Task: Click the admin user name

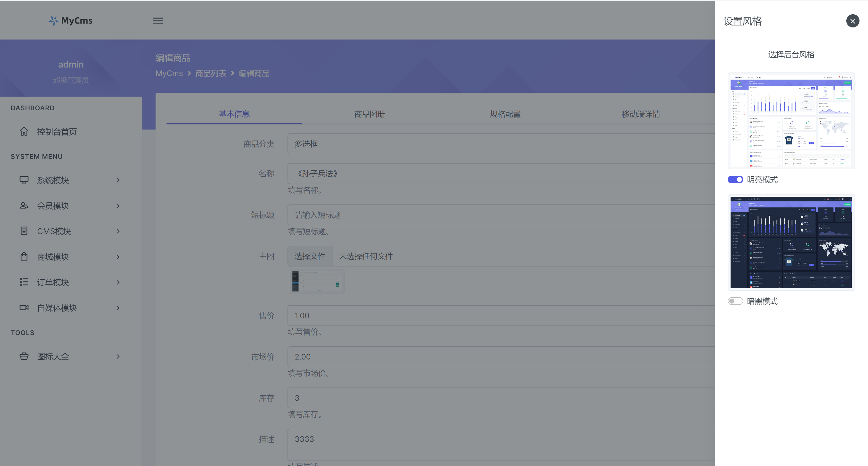Action: (x=71, y=64)
